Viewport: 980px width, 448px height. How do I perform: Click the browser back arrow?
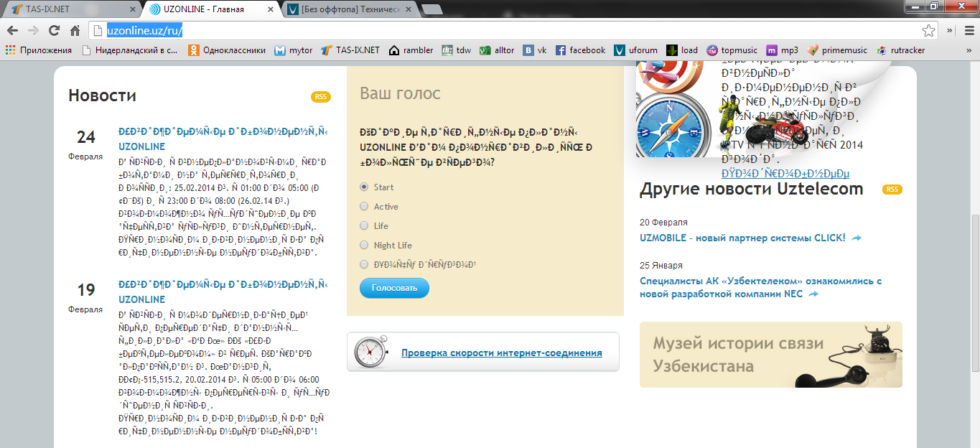[12, 31]
